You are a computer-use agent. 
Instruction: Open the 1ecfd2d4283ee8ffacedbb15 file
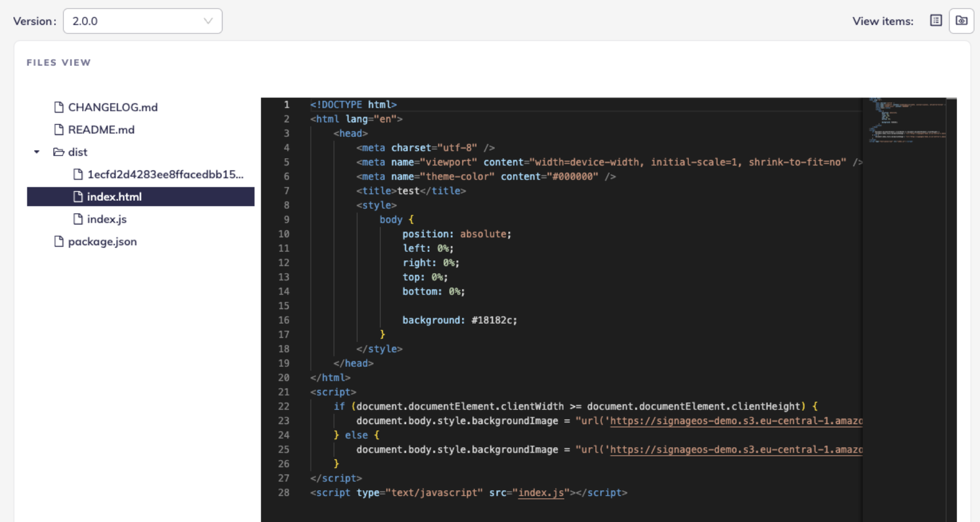click(165, 175)
